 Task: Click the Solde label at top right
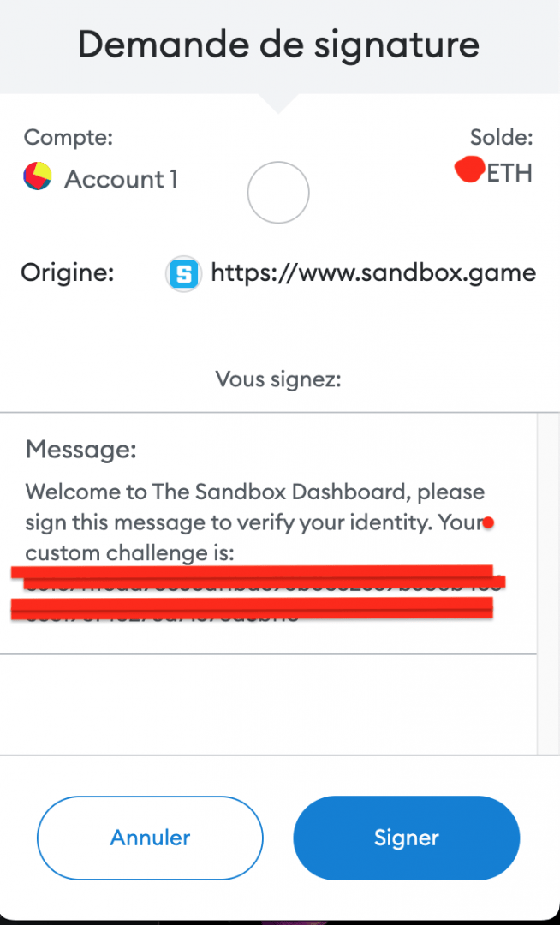click(501, 137)
